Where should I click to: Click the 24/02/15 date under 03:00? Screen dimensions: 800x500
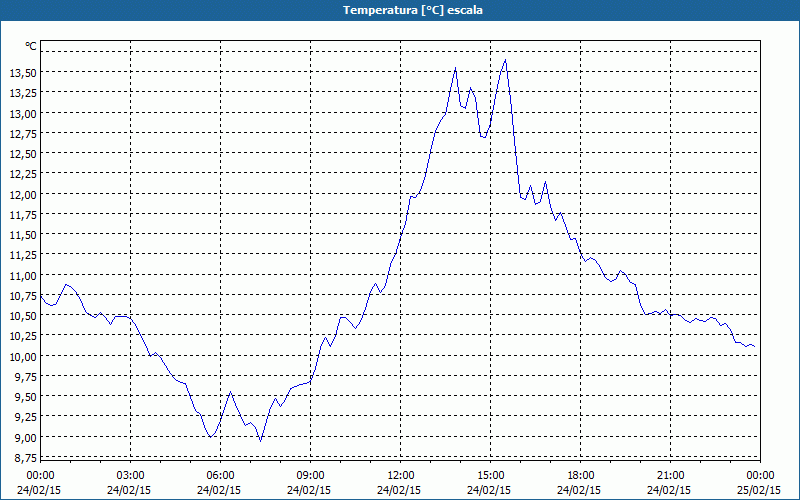pyautogui.click(x=129, y=490)
